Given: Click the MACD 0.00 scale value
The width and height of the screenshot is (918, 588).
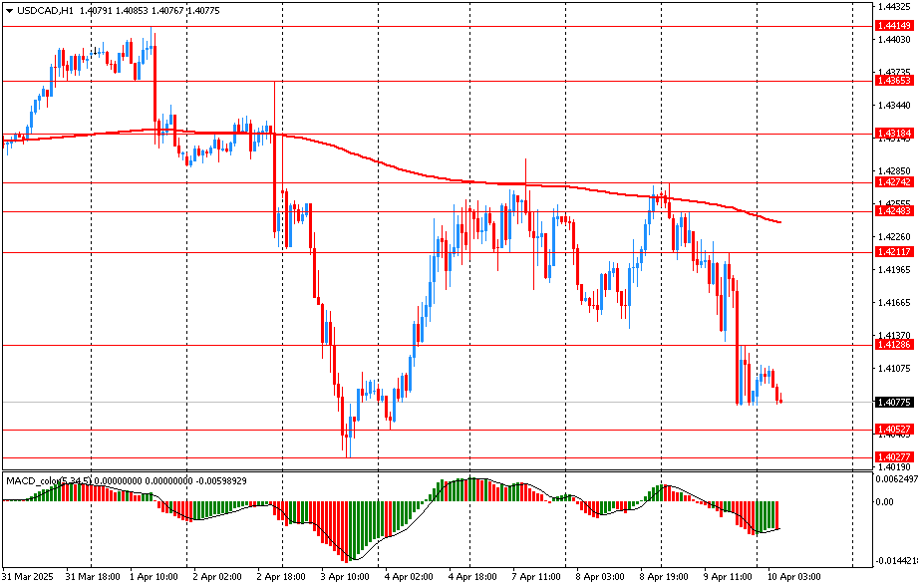Looking at the screenshot, I should 884,502.
